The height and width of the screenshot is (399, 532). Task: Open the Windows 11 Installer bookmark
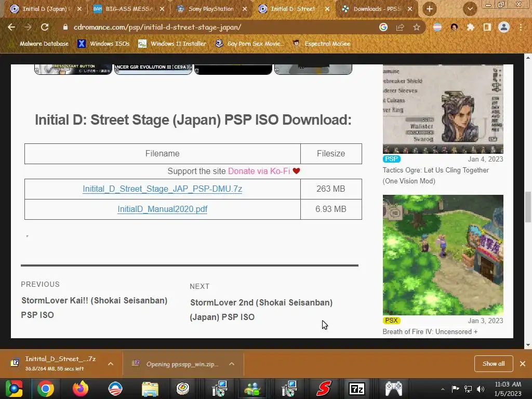click(172, 44)
